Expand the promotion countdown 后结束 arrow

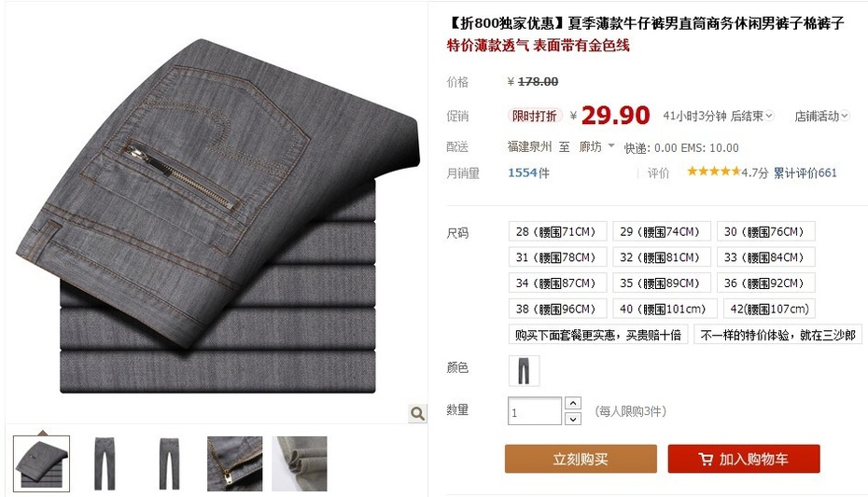coord(769,117)
